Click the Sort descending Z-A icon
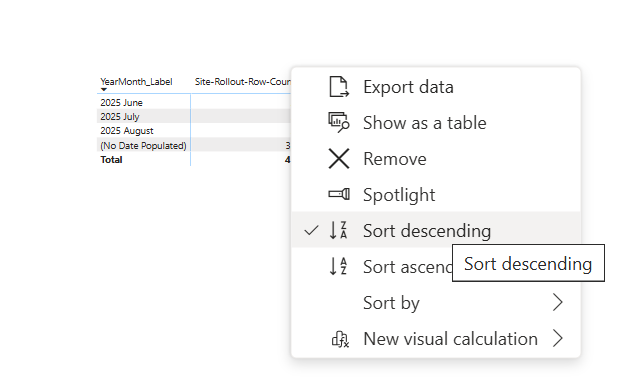This screenshot has height=383, width=622. click(x=339, y=230)
